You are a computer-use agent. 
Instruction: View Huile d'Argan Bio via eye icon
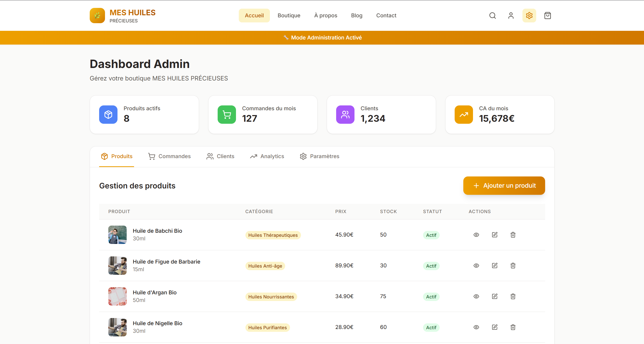(476, 296)
